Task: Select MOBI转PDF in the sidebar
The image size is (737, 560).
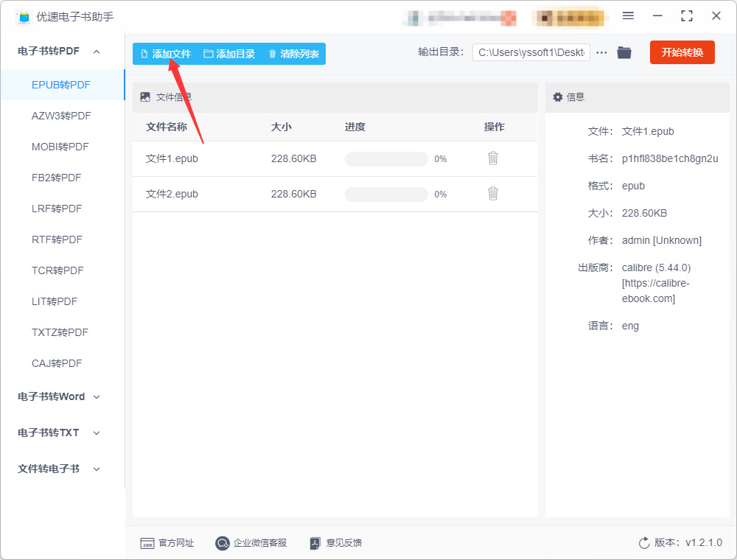Action: [x=60, y=147]
